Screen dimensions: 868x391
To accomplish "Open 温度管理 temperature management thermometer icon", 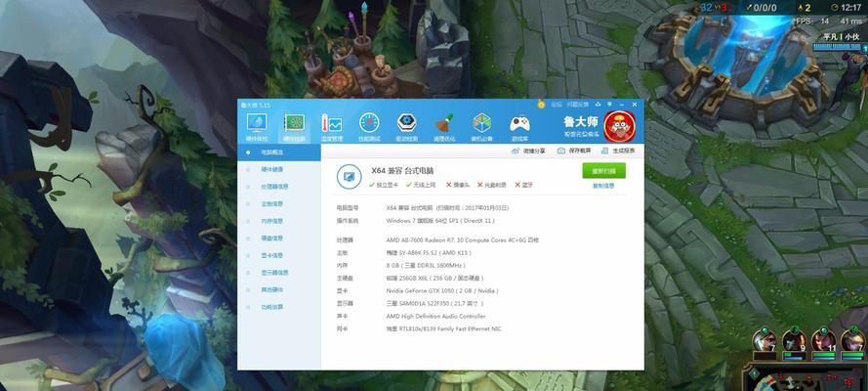I will click(x=332, y=127).
